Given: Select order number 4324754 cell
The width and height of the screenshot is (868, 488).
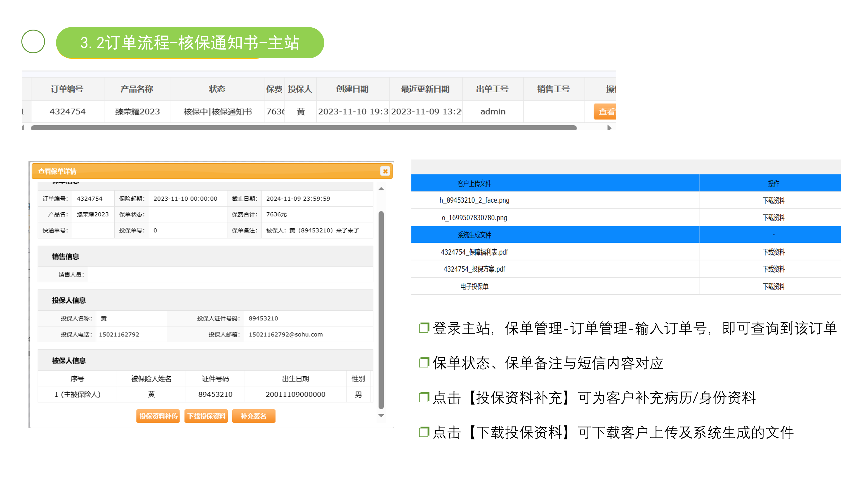Looking at the screenshot, I should [67, 111].
